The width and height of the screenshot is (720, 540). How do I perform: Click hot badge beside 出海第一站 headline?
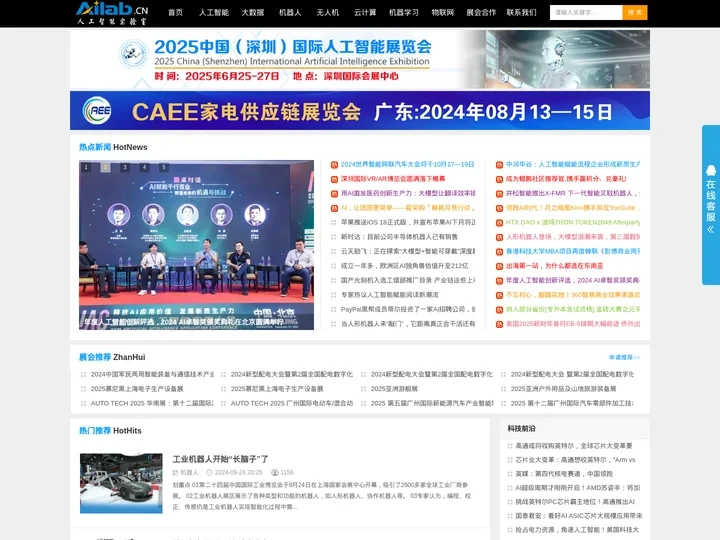pos(499,266)
